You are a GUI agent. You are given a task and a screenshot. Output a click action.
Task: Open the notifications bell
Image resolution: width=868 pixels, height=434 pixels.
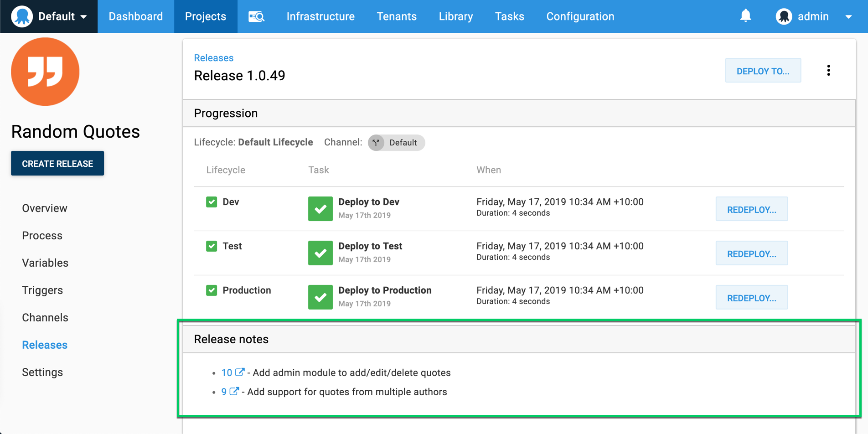(745, 15)
